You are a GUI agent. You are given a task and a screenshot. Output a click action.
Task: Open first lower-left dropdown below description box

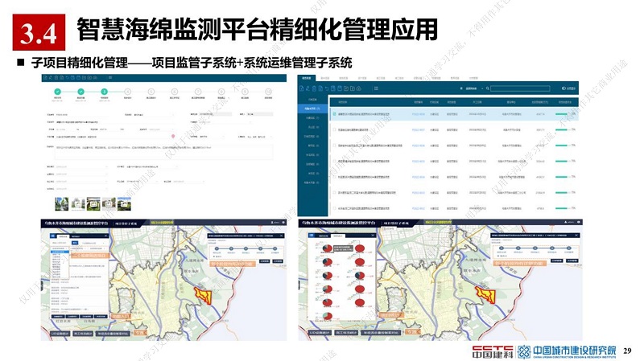tap(82, 166)
